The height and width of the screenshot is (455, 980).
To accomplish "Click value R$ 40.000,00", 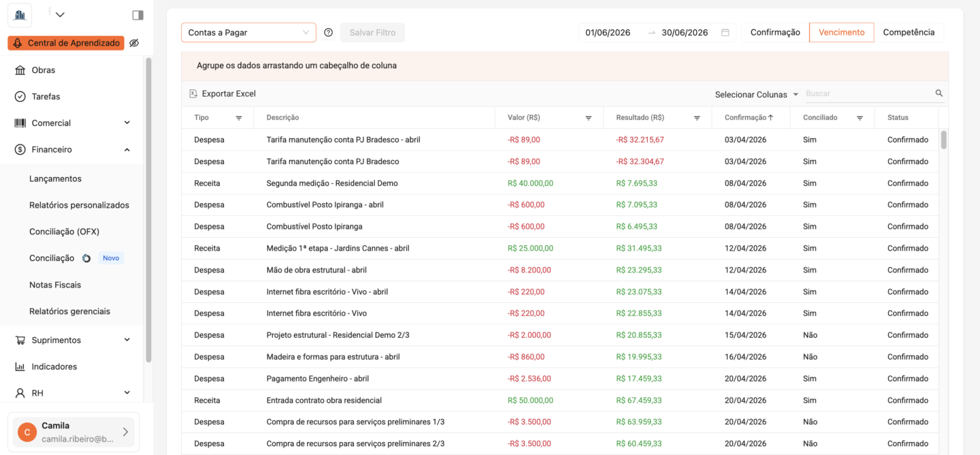I will pyautogui.click(x=530, y=183).
